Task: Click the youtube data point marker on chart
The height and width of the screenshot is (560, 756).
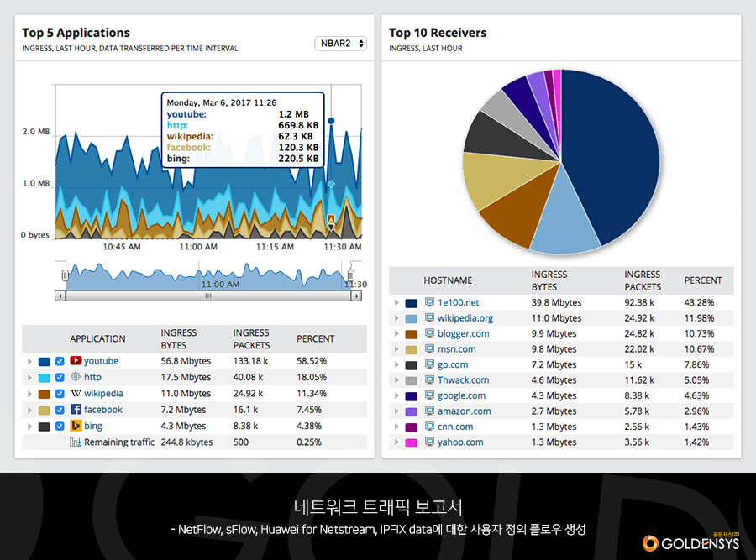Action: click(331, 121)
